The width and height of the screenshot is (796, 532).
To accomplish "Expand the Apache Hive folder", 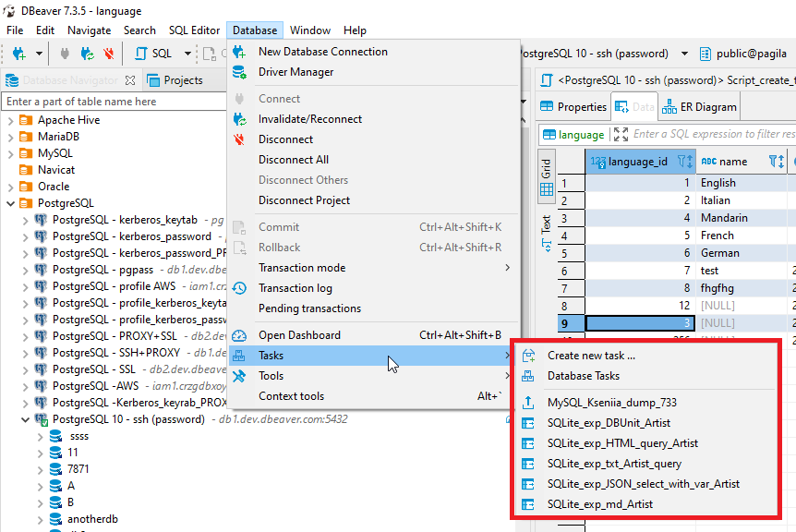I will (10, 120).
